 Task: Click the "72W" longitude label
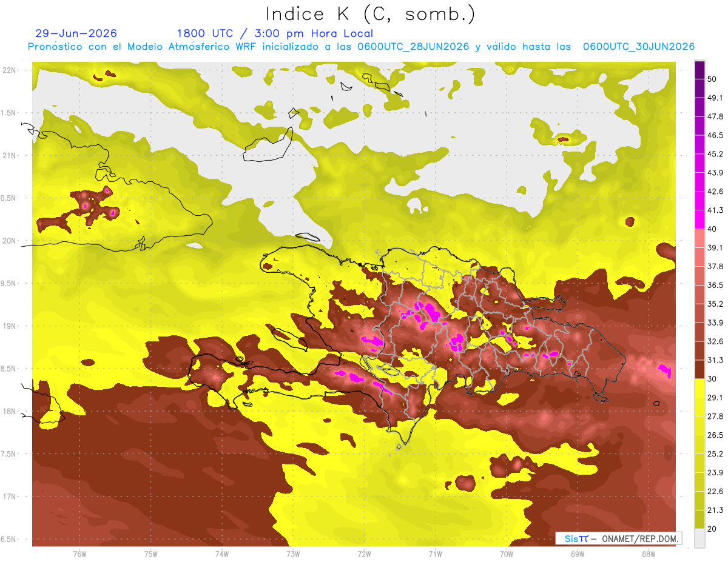[x=364, y=554]
